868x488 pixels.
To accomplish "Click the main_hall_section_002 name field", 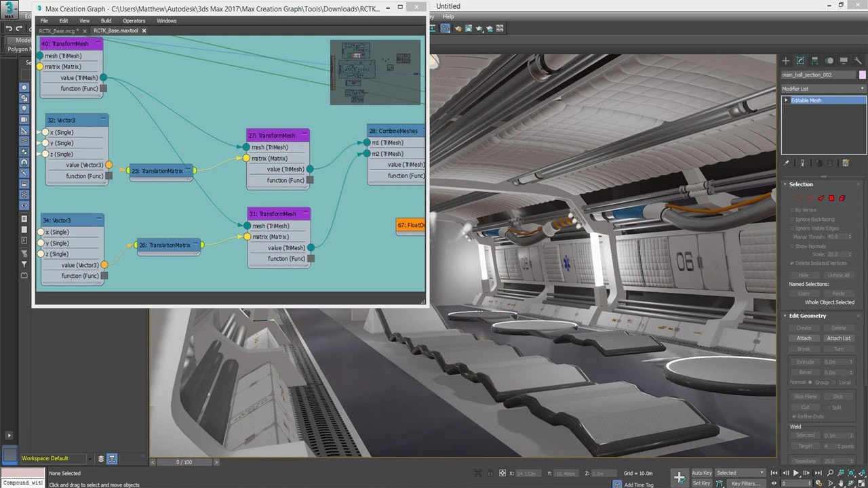I will pyautogui.click(x=818, y=75).
